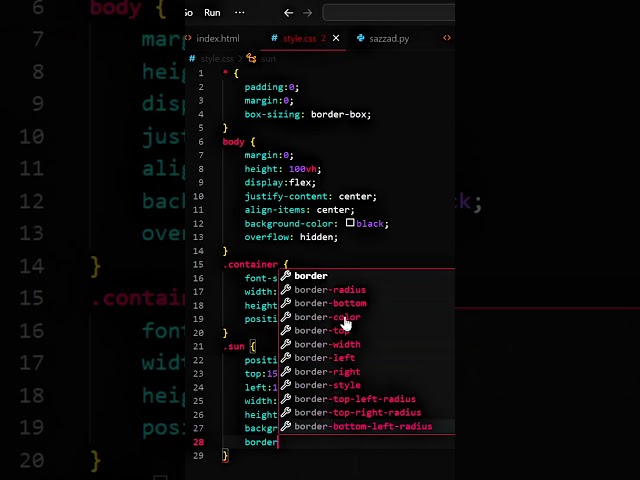640x480 pixels.
Task: Click the wrench icon beside border-style
Action: click(x=286, y=385)
